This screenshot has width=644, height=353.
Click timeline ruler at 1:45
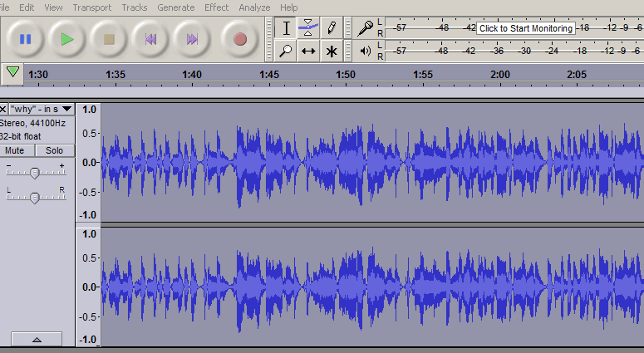tap(269, 75)
